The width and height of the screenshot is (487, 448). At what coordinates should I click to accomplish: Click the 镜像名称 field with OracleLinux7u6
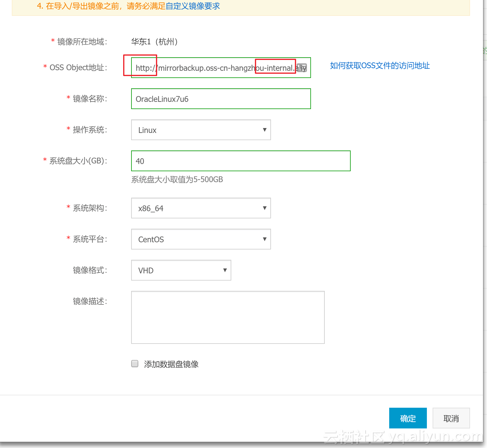tap(221, 99)
